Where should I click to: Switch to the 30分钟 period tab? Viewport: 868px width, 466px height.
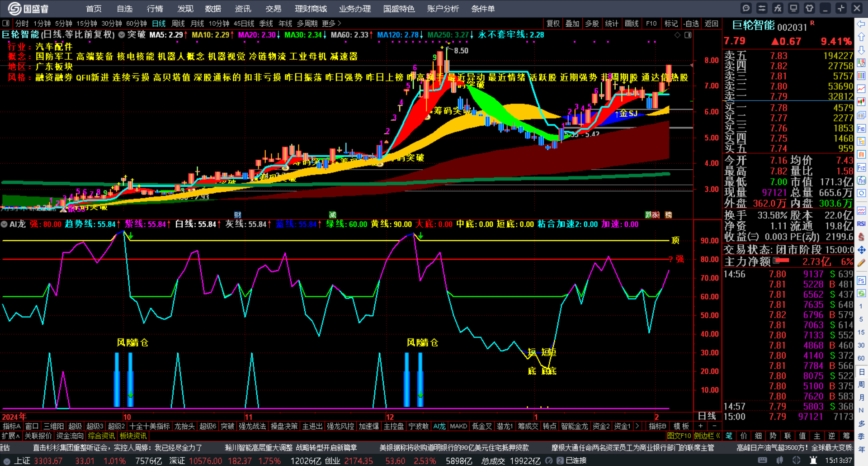111,24
